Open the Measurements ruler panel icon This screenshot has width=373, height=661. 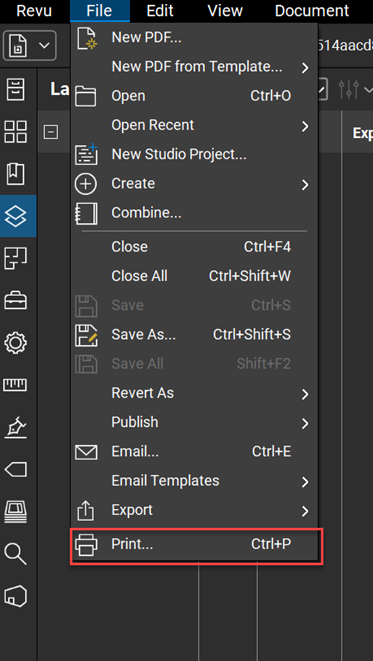click(16, 385)
